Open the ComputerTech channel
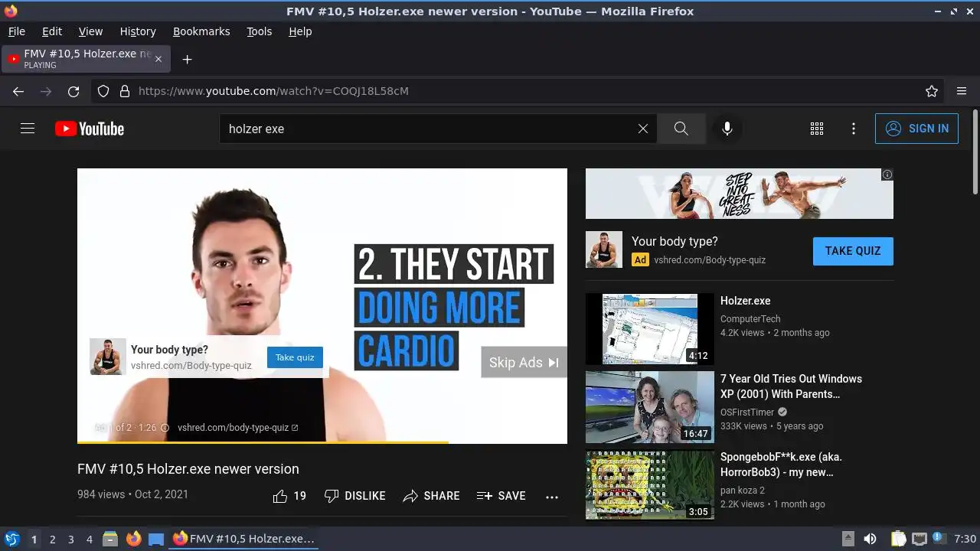The image size is (980, 551). click(x=750, y=319)
